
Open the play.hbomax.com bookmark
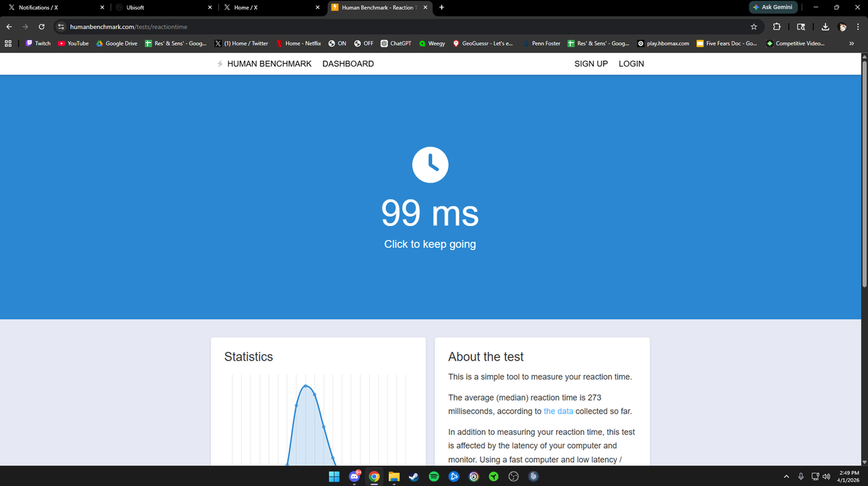(663, 43)
